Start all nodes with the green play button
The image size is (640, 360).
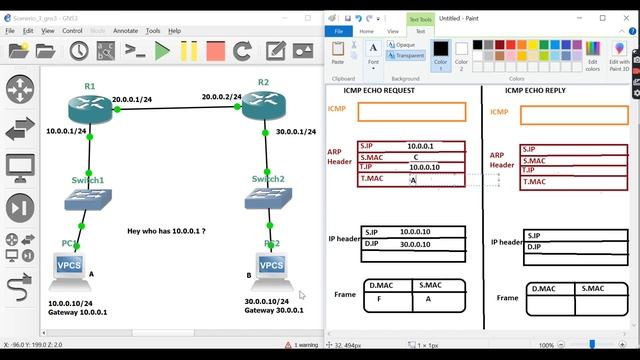click(x=162, y=51)
